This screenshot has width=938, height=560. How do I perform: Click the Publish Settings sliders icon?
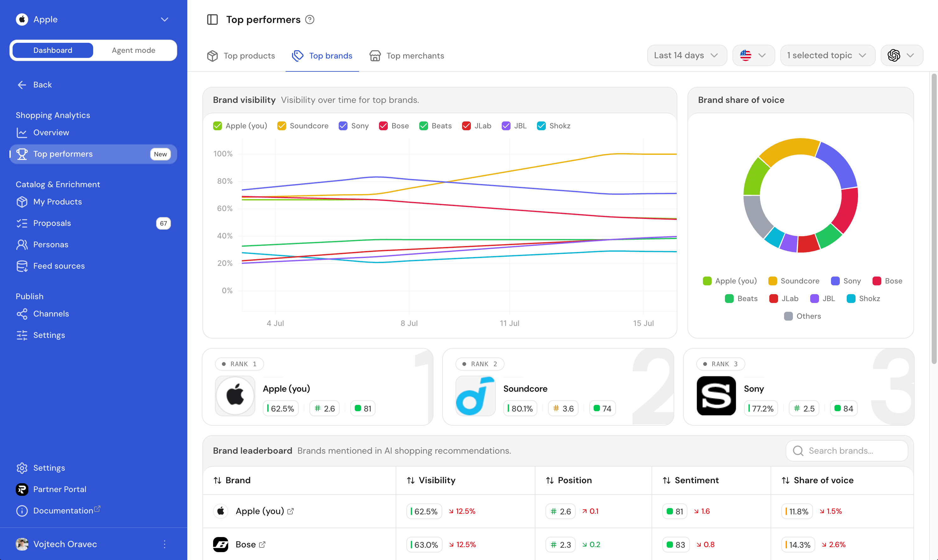coord(22,335)
